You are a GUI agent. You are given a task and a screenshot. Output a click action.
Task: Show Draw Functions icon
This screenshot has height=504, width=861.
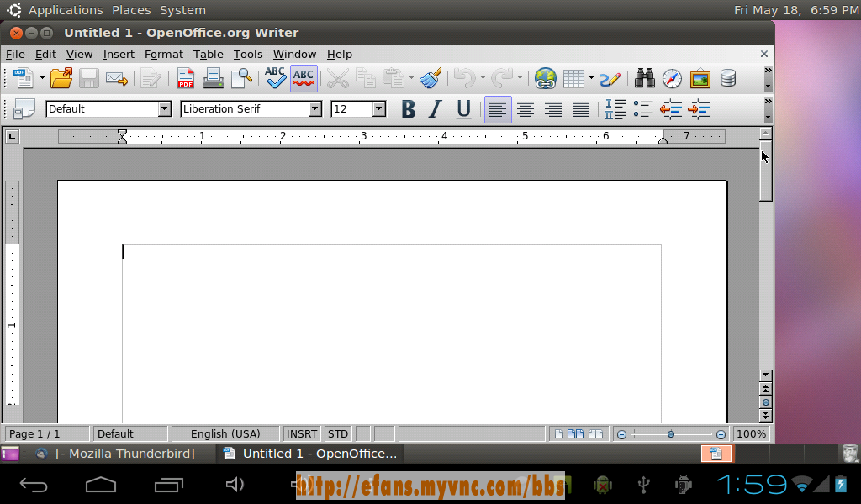(x=610, y=79)
